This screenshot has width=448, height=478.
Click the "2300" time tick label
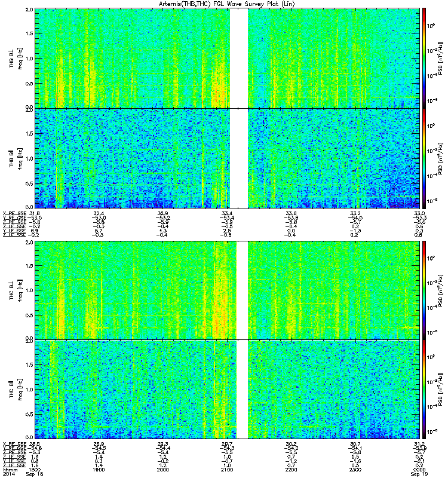click(x=355, y=470)
